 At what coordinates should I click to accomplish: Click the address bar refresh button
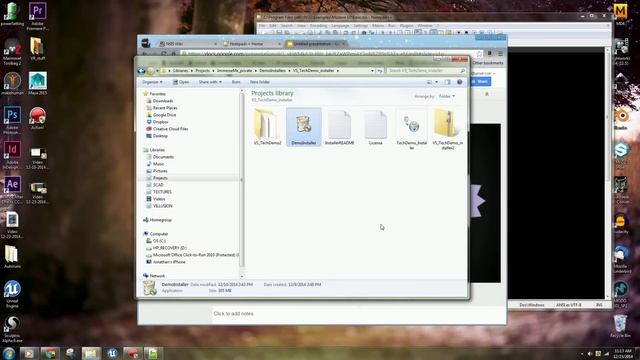click(x=380, y=71)
